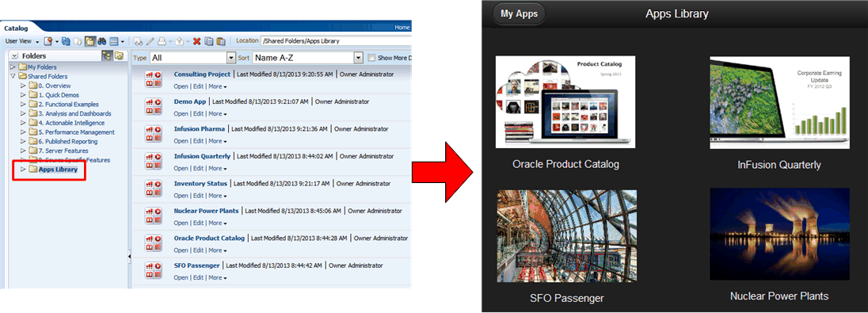Viewport: 868px width, 313px height.
Task: Click the binoculars Search icon
Action: (x=102, y=41)
